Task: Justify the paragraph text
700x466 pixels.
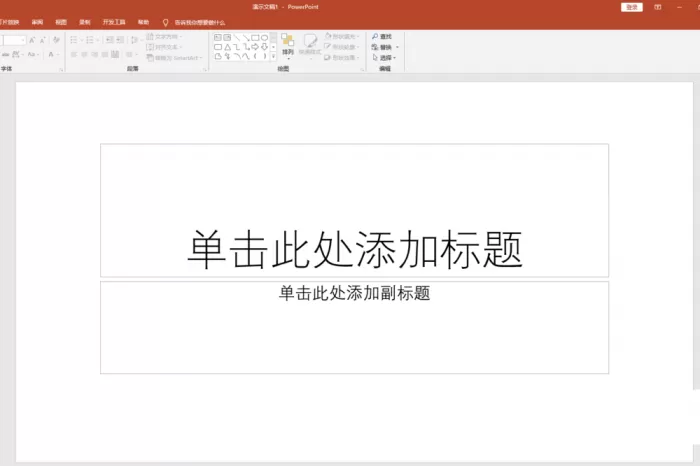Action: tap(105, 54)
